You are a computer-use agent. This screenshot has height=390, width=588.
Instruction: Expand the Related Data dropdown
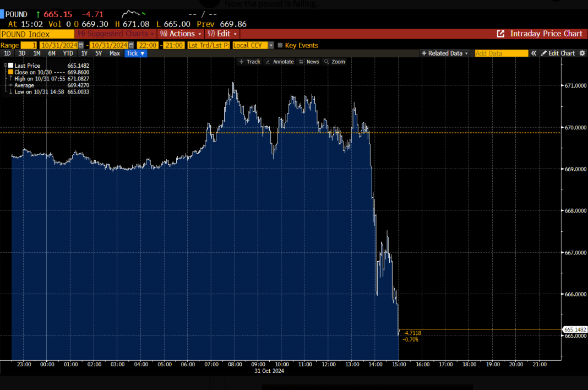click(x=445, y=53)
